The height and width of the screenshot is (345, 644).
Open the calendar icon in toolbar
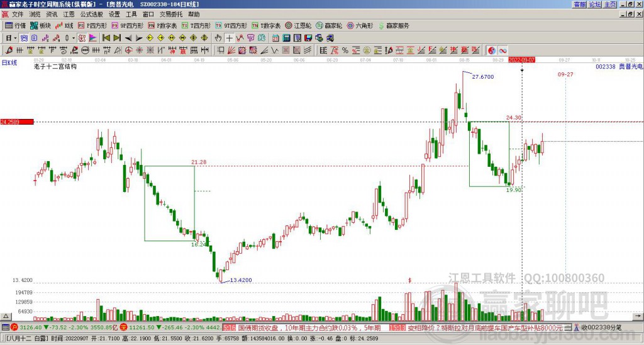tap(275, 38)
